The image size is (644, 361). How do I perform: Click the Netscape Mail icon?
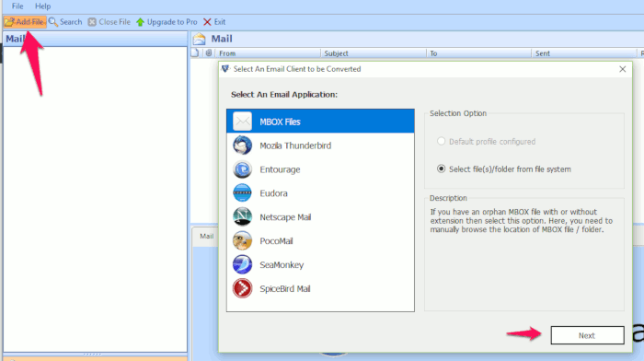point(242,216)
